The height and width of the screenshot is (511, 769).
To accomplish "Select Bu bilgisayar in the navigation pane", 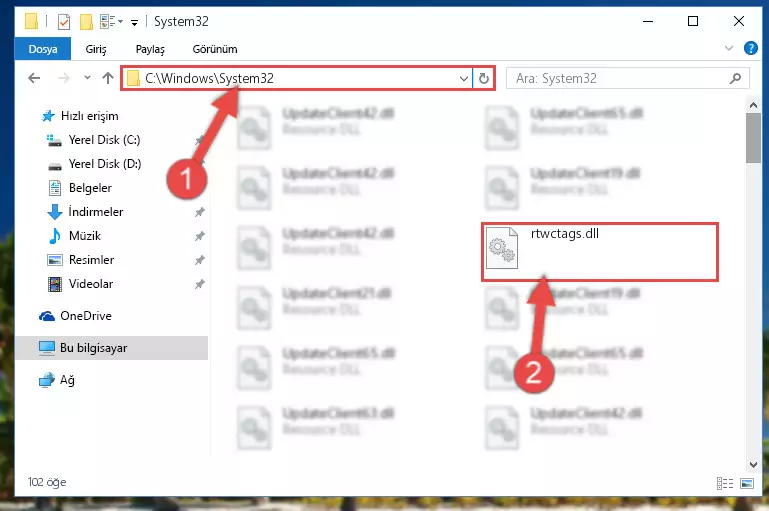I will tap(111, 348).
